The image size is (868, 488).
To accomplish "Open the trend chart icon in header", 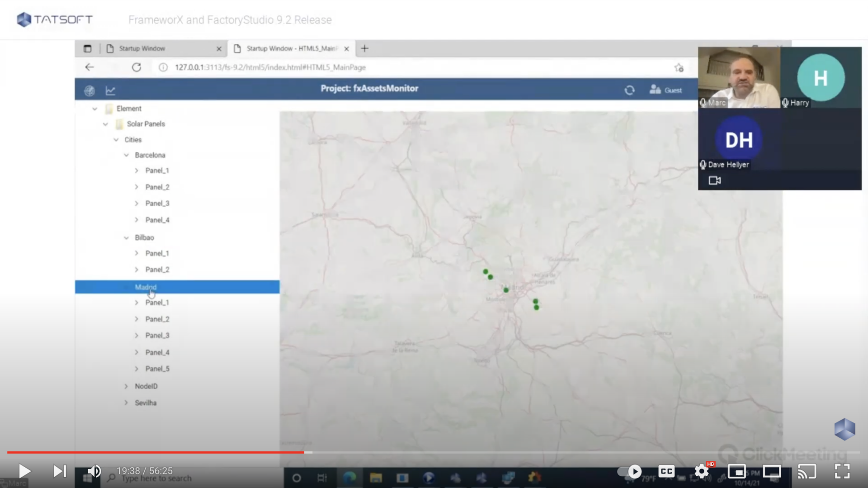I will point(110,91).
